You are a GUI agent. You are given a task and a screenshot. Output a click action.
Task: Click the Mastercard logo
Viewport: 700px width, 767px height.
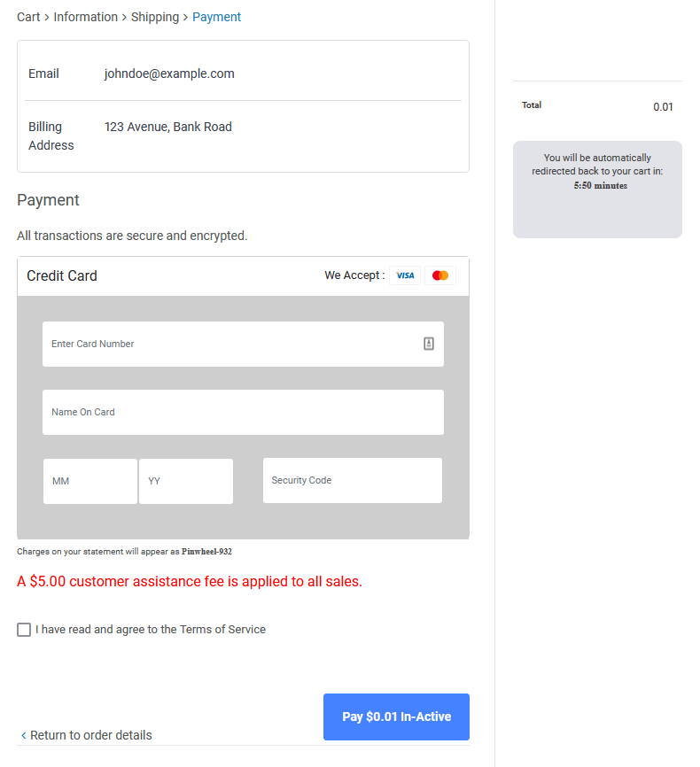click(x=440, y=275)
